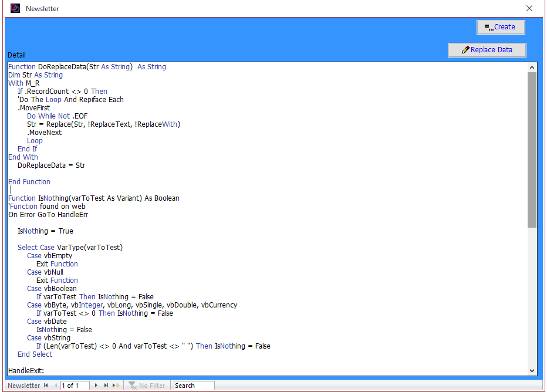This screenshot has width=547, height=392.
Task: Click the line ".MoveNext"
Action: click(x=44, y=133)
